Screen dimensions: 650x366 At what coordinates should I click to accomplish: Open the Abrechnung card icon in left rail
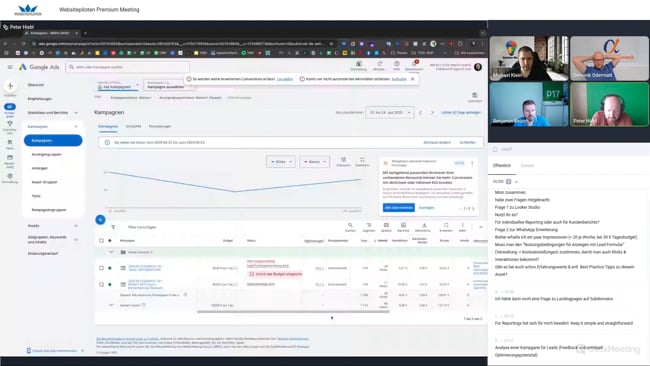coord(10,158)
